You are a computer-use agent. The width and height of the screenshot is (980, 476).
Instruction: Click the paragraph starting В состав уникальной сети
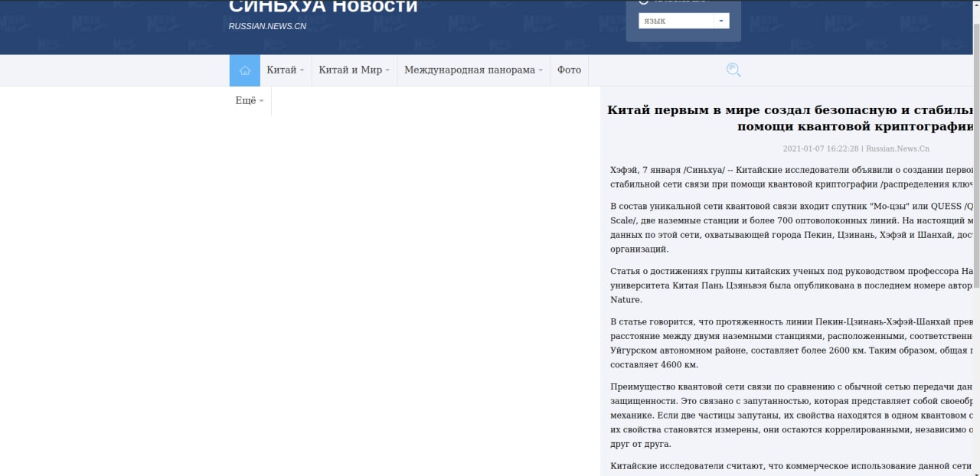coord(792,227)
